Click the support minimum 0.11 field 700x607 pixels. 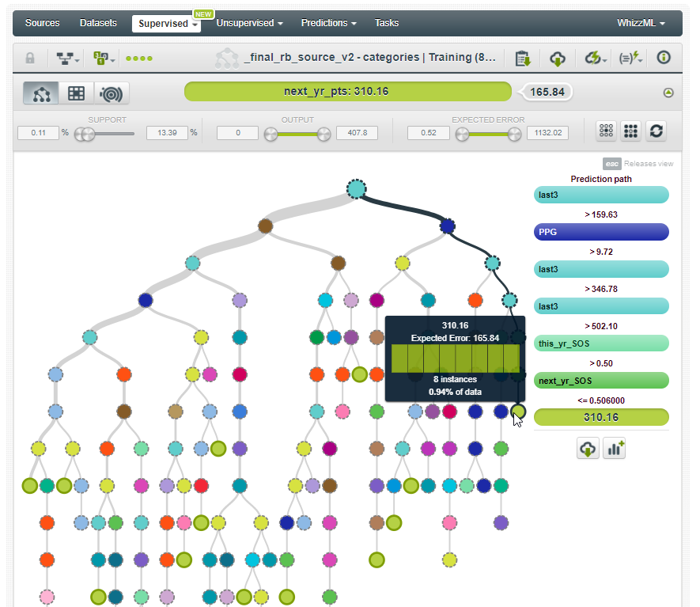39,133
